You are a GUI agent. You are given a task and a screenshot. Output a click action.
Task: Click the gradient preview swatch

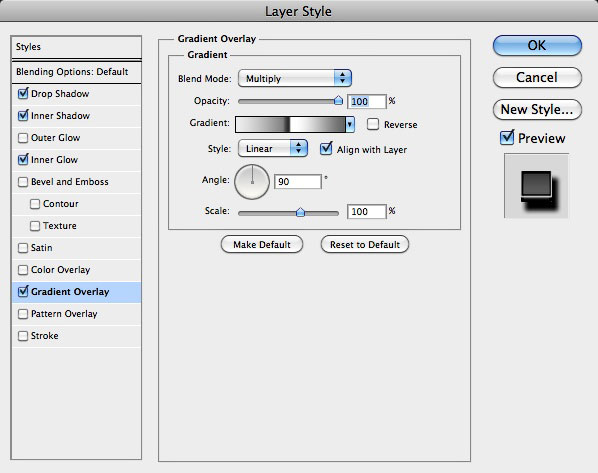[290, 124]
